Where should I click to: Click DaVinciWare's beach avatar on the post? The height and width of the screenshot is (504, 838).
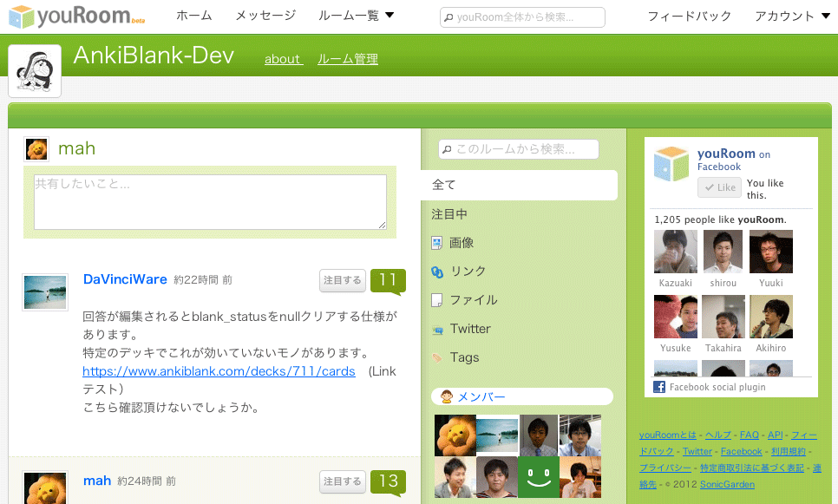coord(45,292)
